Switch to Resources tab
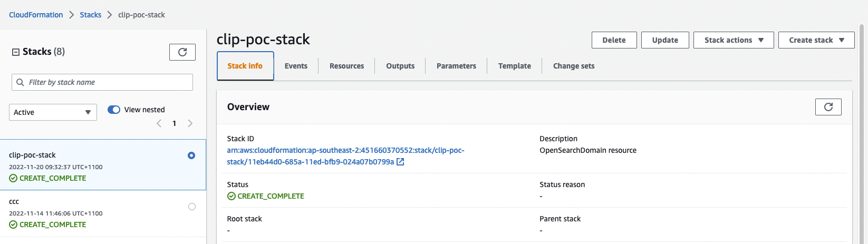This screenshot has height=244, width=868. [346, 66]
